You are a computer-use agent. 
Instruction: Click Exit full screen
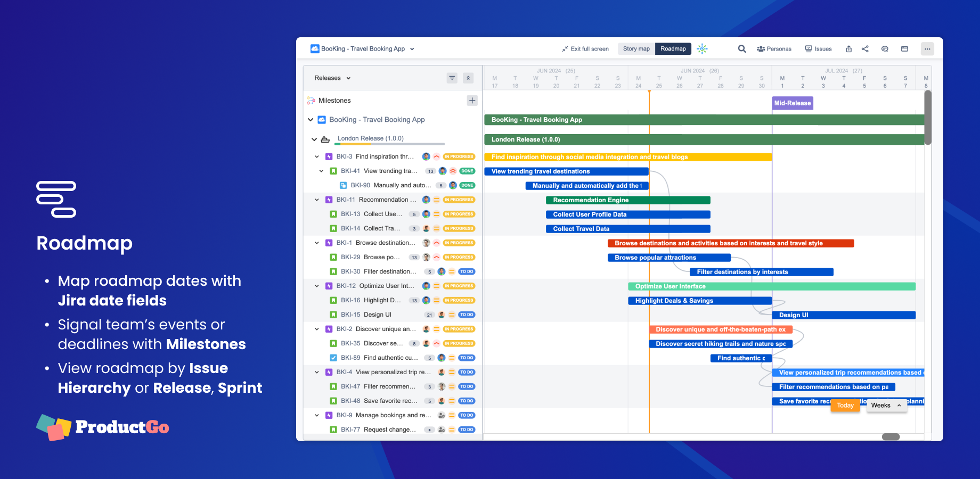pyautogui.click(x=585, y=48)
